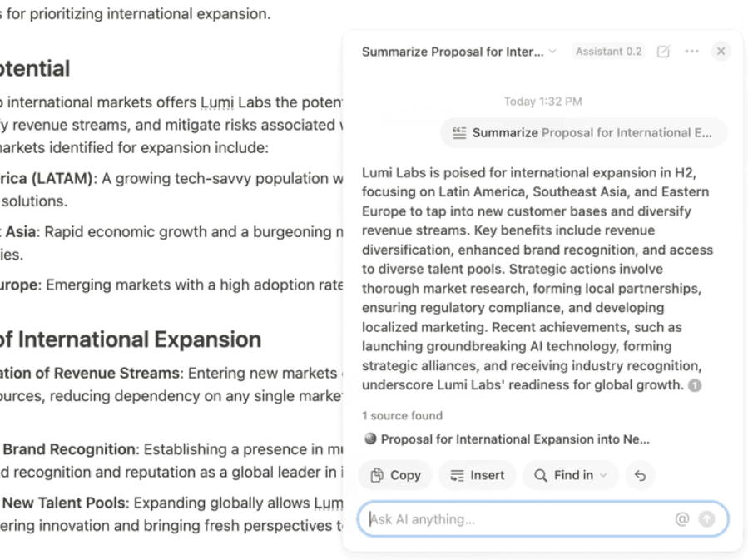Open the Proposal for International Expansion source
The height and width of the screenshot is (560, 748).
pyautogui.click(x=514, y=439)
